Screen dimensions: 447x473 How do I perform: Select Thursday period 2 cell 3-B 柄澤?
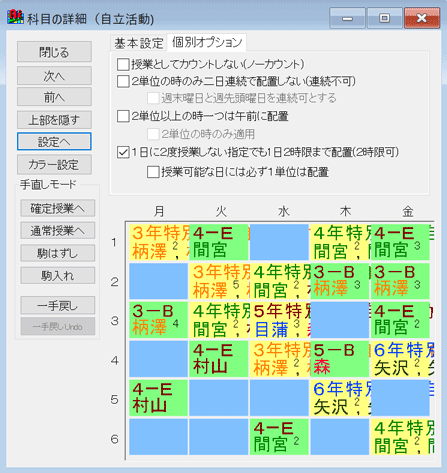point(340,281)
